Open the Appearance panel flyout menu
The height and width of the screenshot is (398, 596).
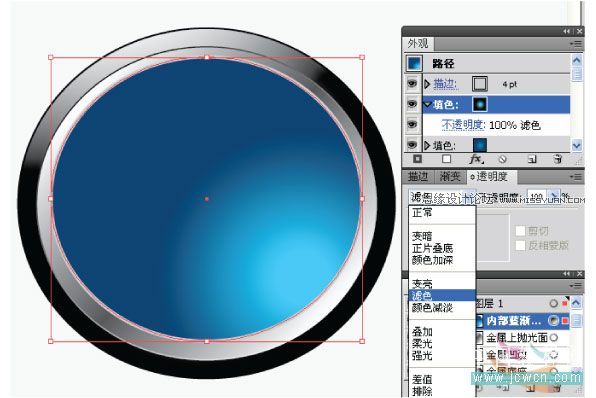575,44
